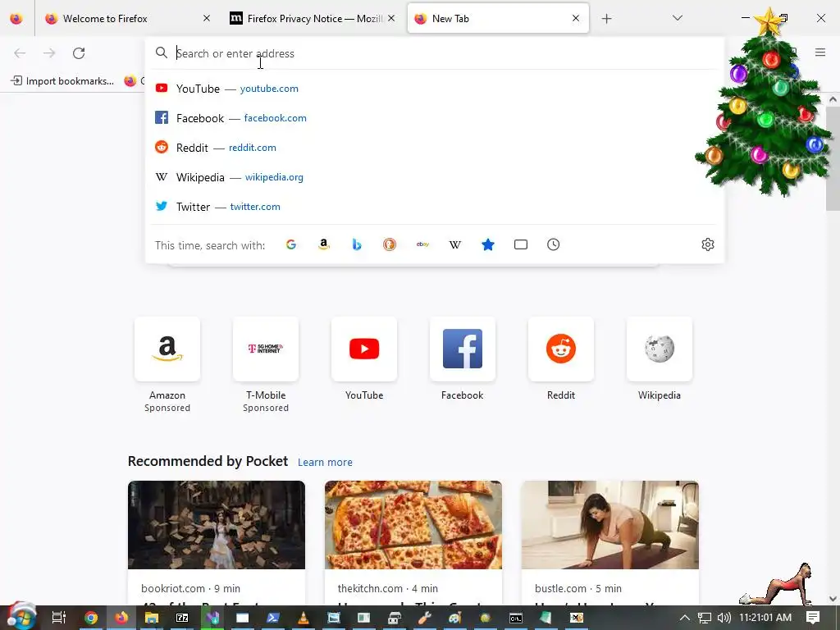The image size is (840, 630).
Task: Switch to Firefox Privacy Notice tab
Action: coord(313,19)
